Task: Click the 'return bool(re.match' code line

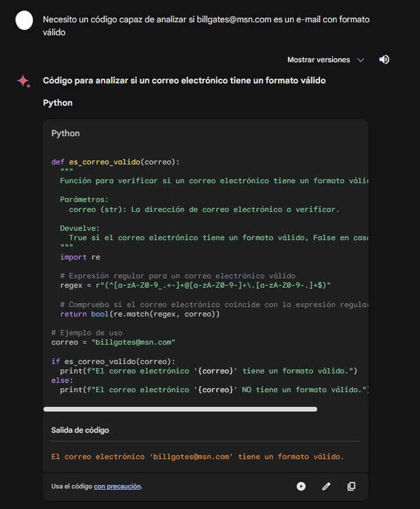Action: click(x=140, y=314)
